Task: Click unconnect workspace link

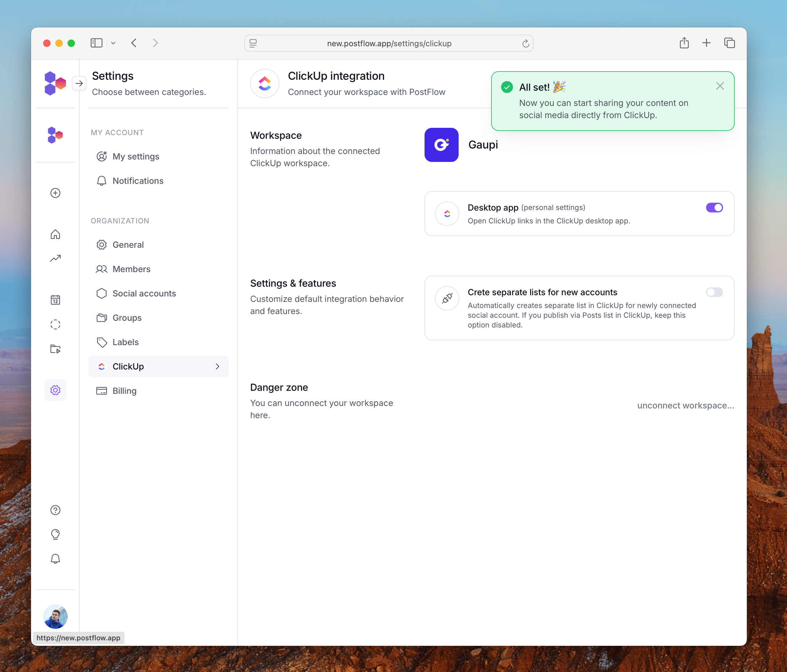Action: pos(685,405)
